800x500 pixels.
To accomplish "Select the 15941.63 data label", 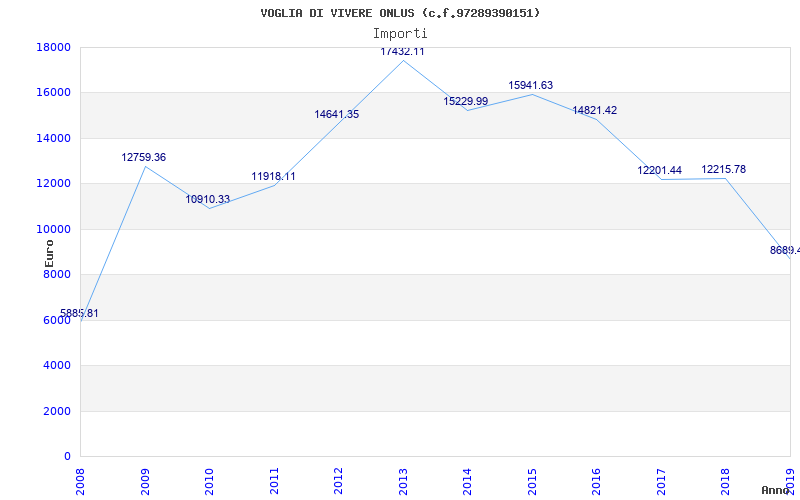I will pyautogui.click(x=531, y=85).
